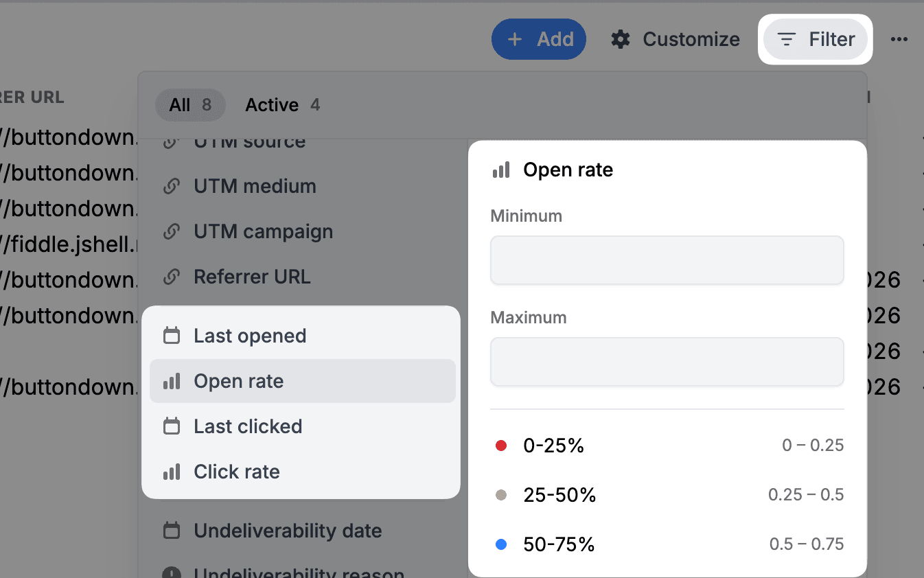Viewport: 924px width, 578px height.
Task: Open the three-dot overflow menu
Action: coord(899,39)
